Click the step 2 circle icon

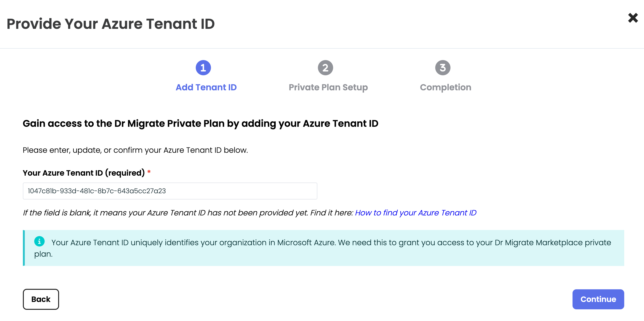point(325,67)
